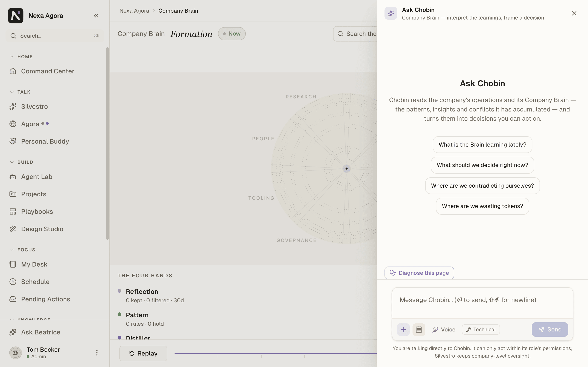Toggle the Now status pill
Viewport: 588px width, 367px height.
click(x=232, y=34)
